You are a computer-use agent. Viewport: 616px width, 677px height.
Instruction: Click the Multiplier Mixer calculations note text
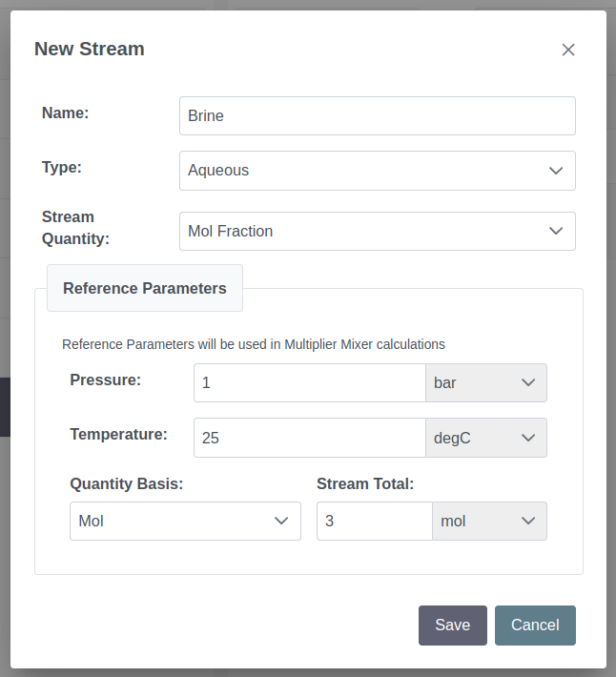[x=254, y=344]
